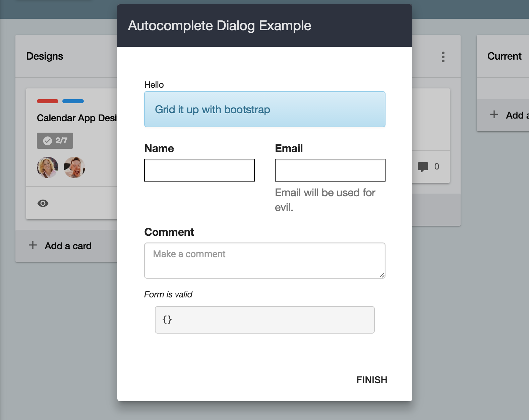The height and width of the screenshot is (420, 529).
Task: Click the 2/7 checklist badge
Action: click(x=55, y=141)
